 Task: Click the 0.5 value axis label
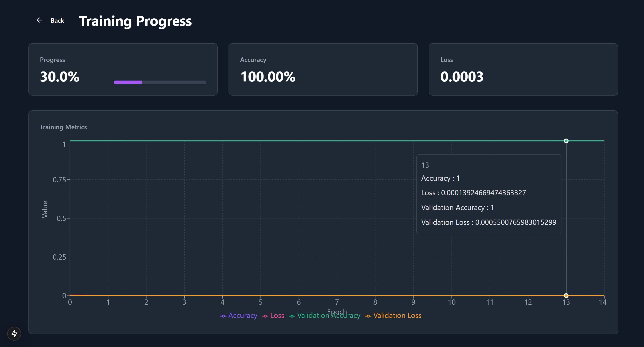tap(61, 218)
